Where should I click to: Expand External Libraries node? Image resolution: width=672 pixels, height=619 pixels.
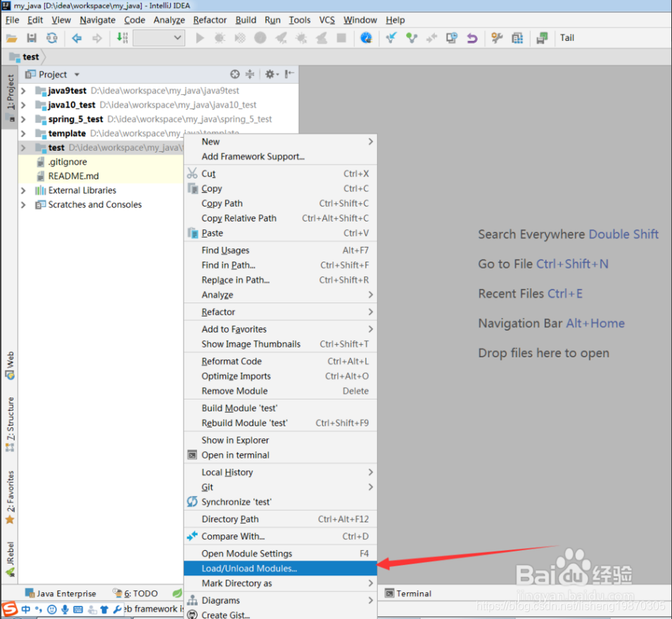pos(23,190)
